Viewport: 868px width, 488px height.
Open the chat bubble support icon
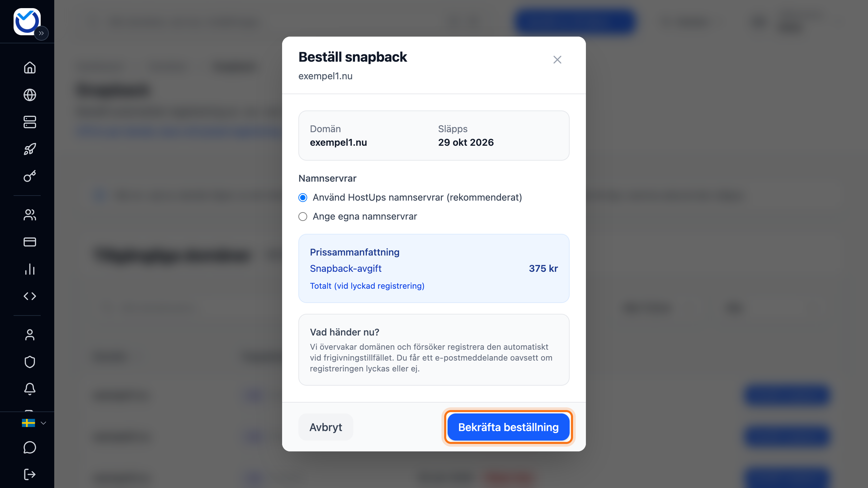click(30, 447)
